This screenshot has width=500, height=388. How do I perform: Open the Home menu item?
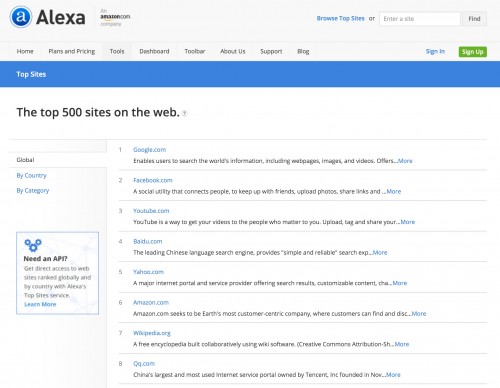(x=25, y=51)
